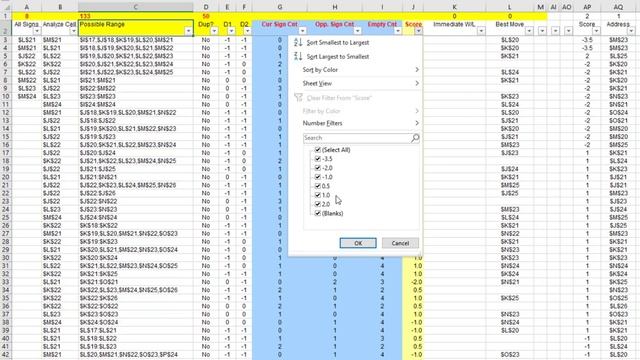Open the Score column J filter dropdown

418,31
